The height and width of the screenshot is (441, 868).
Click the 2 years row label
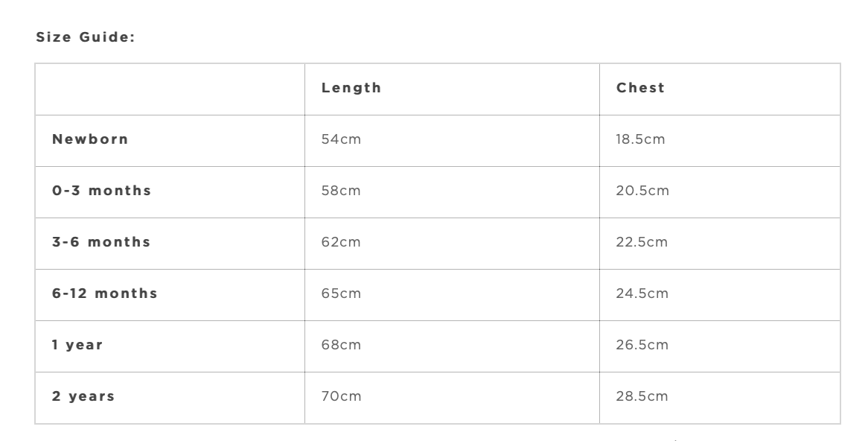point(83,396)
